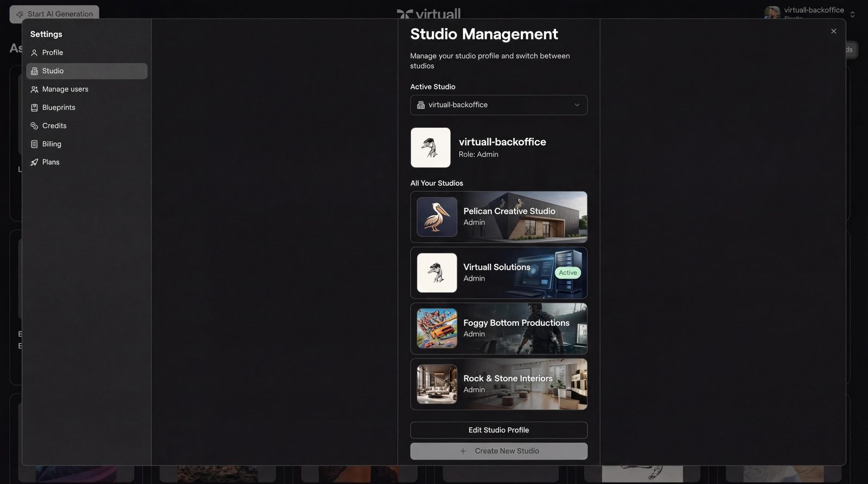Click the Credits coins icon
The width and height of the screenshot is (868, 484).
click(34, 126)
